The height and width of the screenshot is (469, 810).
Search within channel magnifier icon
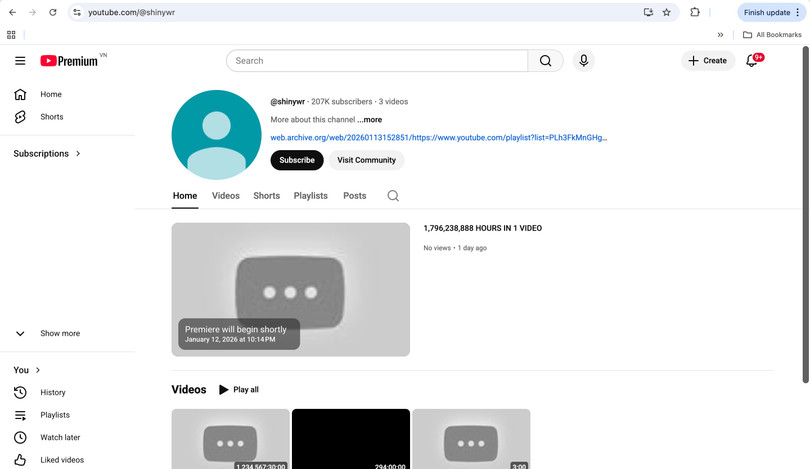point(393,196)
